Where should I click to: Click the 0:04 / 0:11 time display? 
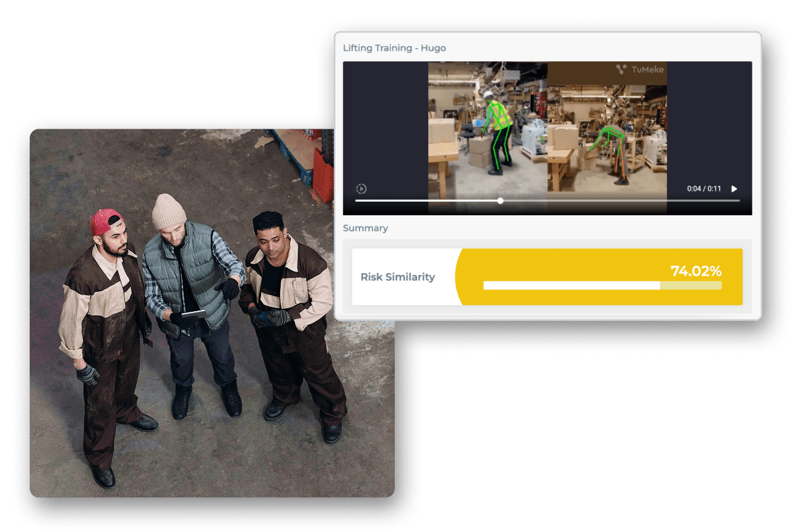pyautogui.click(x=704, y=189)
